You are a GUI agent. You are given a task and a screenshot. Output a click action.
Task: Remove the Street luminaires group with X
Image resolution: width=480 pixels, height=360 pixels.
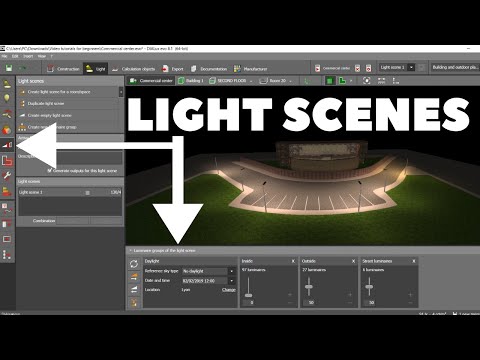point(414,261)
